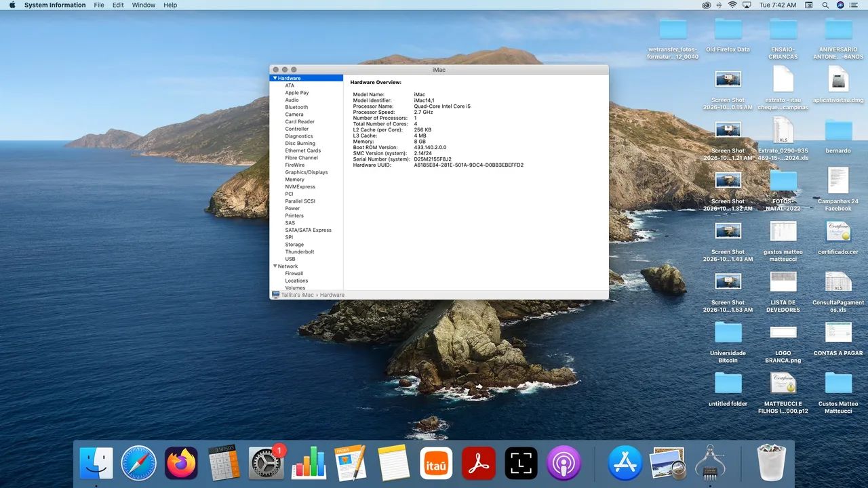Open the Edit menu
This screenshot has height=488, width=868.
click(x=118, y=5)
